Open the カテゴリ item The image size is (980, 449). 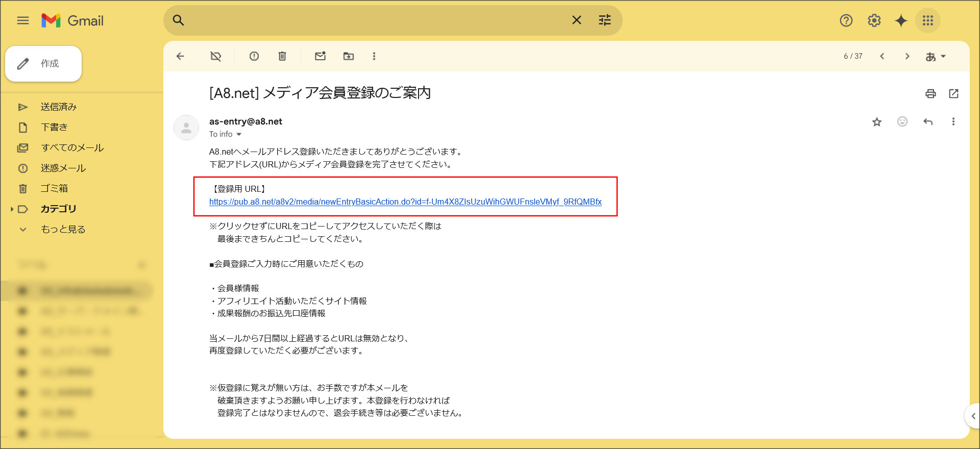(58, 209)
